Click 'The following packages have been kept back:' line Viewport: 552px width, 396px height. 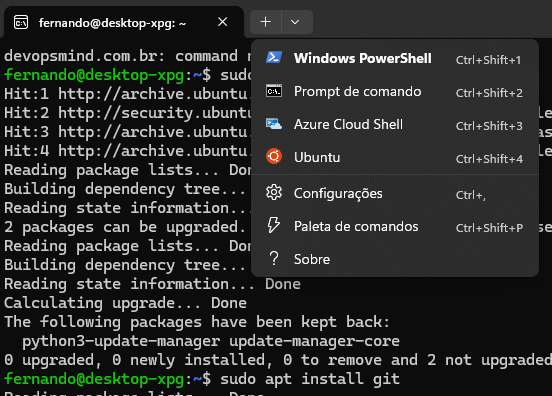197,322
